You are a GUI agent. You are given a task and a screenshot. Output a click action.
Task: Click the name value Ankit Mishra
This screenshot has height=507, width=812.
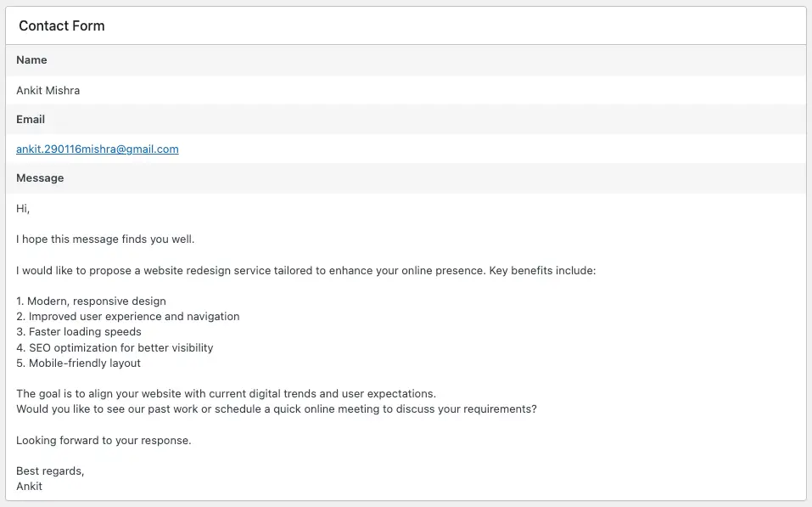48,90
